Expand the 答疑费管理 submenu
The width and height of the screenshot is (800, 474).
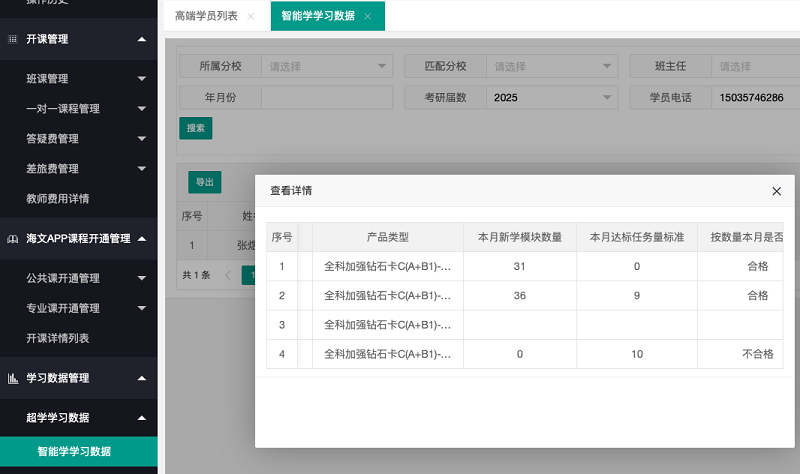click(141, 139)
